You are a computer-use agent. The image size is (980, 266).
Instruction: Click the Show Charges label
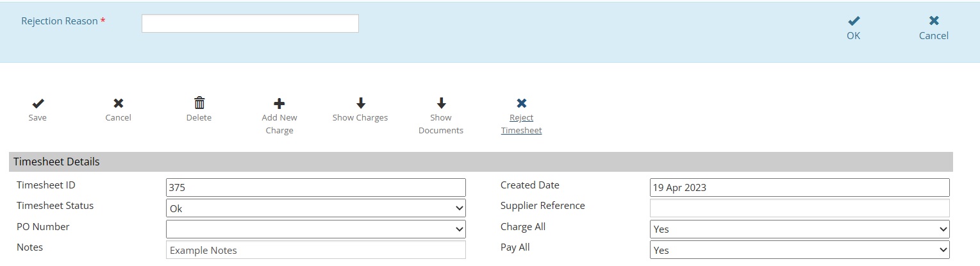(360, 118)
